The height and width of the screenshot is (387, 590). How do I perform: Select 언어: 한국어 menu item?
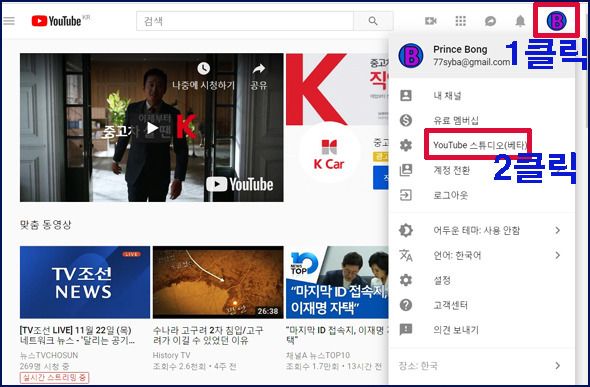[482, 255]
